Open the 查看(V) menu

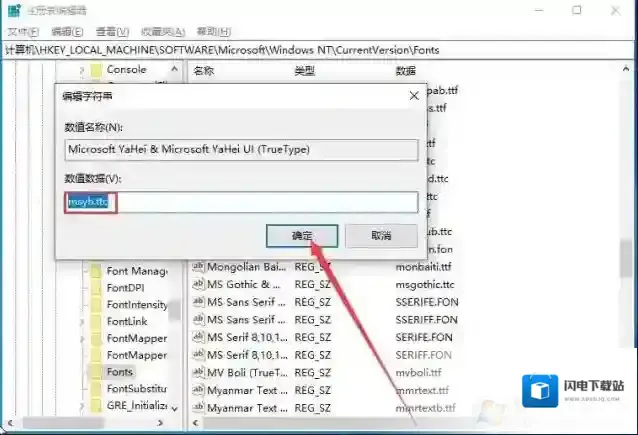point(113,30)
